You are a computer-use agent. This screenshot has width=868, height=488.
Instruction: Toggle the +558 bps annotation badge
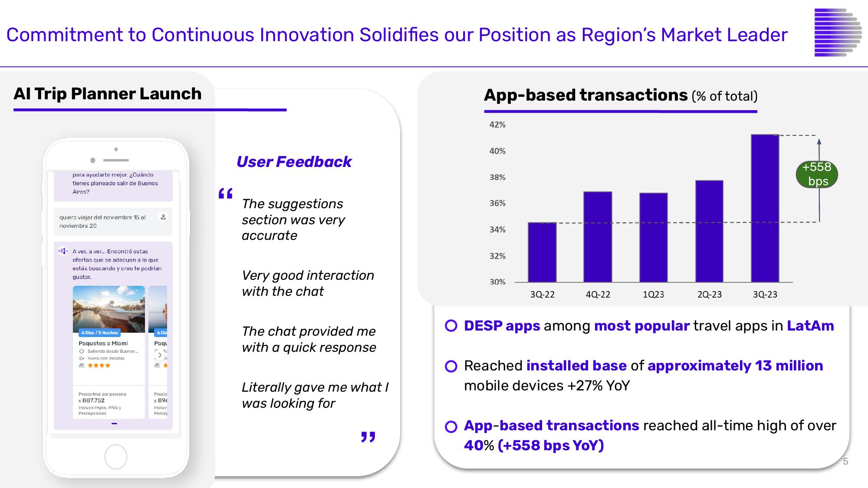[x=817, y=176]
